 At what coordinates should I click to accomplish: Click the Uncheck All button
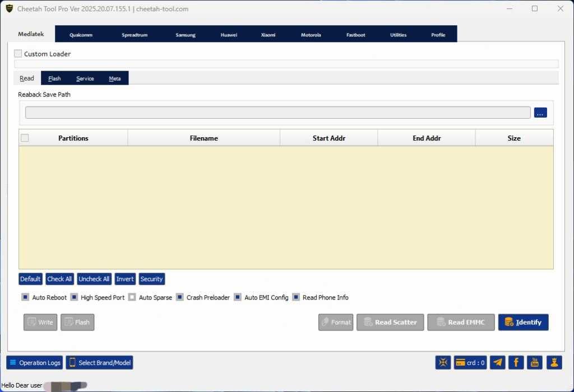pyautogui.click(x=94, y=279)
